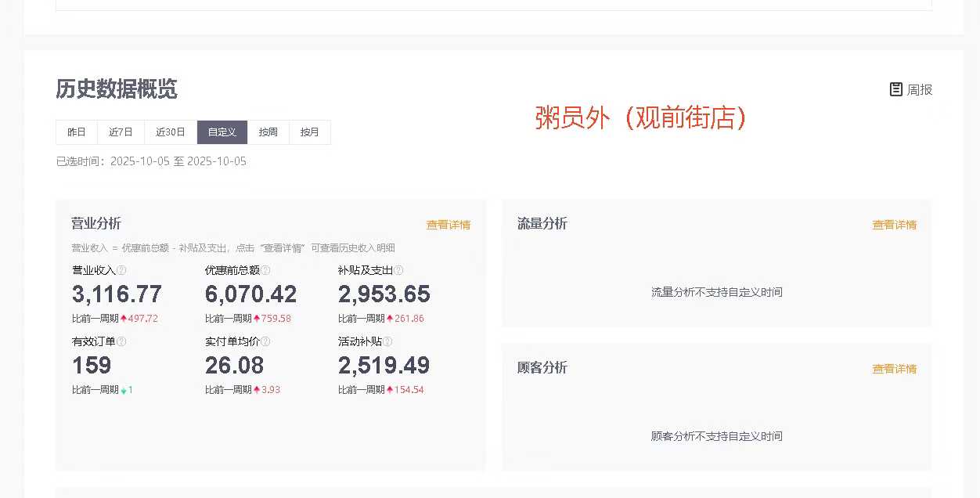The width and height of the screenshot is (980, 498).
Task: Open the tooltip icon next to 补贴及支出
Action: (398, 270)
